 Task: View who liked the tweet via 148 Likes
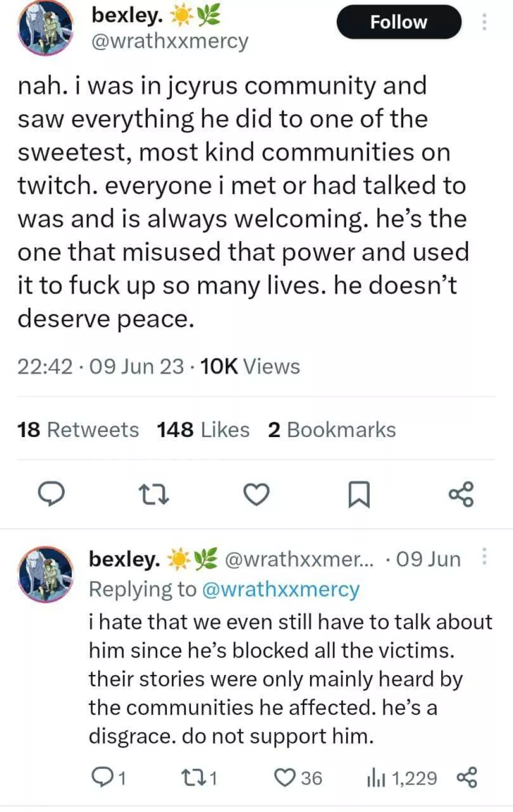click(x=202, y=430)
